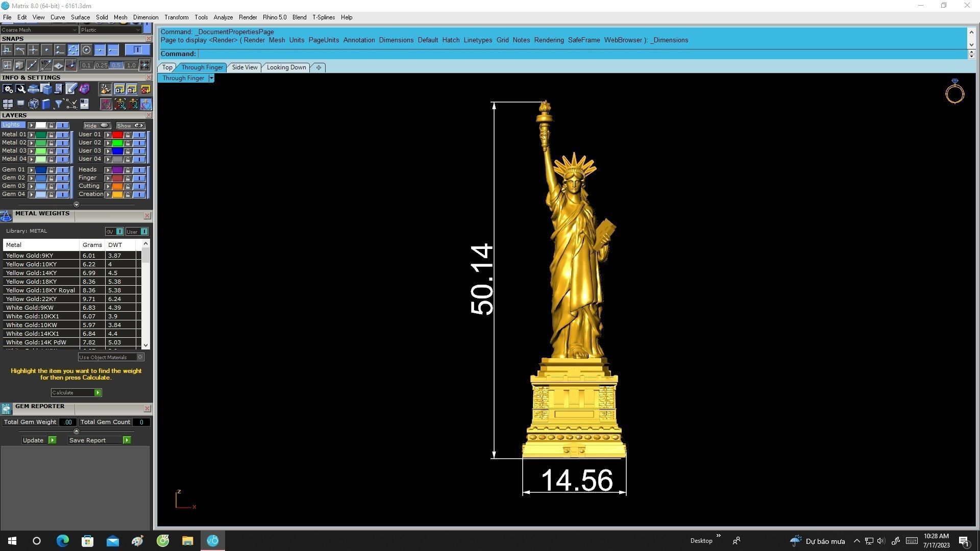The height and width of the screenshot is (551, 980).
Task: Toggle the 45-degree ortho angle snap icon
Action: (46, 65)
